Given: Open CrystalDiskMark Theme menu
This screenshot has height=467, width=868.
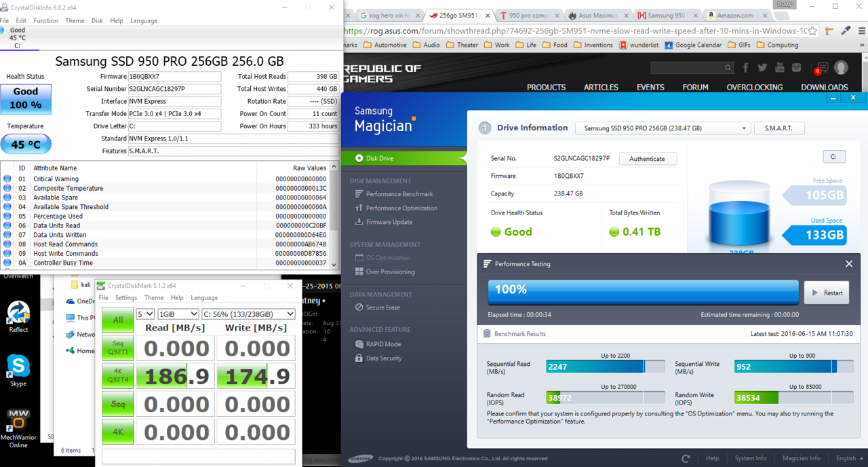Looking at the screenshot, I should click(x=154, y=297).
